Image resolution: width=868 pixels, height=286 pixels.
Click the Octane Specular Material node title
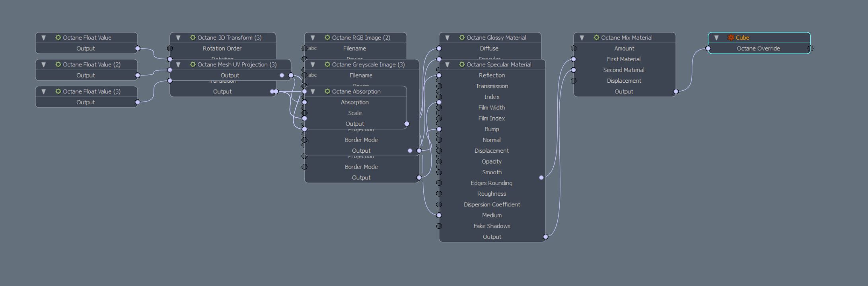(499, 64)
